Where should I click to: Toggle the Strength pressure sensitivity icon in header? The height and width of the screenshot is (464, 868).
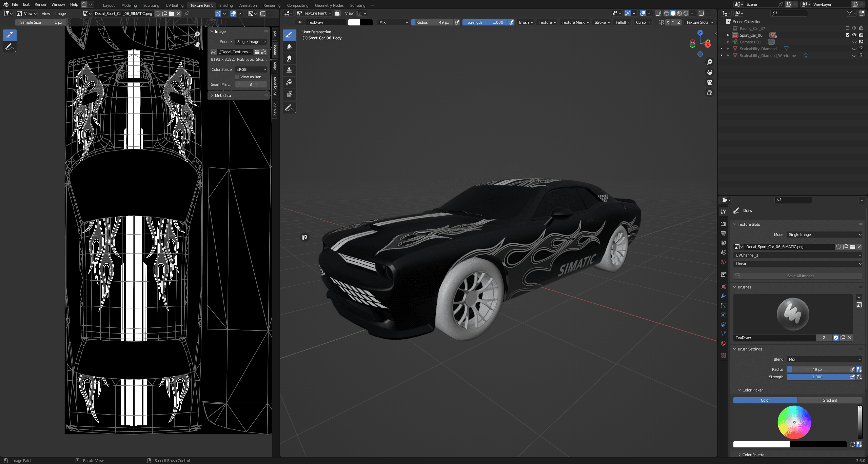511,22
